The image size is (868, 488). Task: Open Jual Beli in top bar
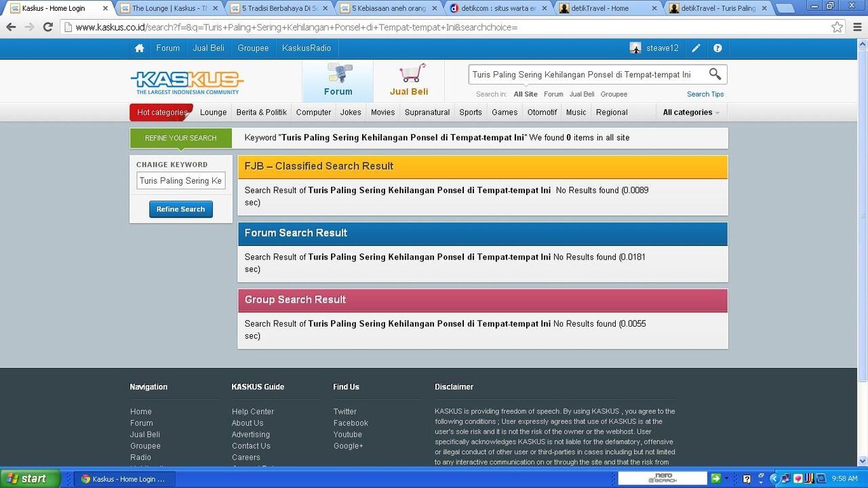point(209,48)
